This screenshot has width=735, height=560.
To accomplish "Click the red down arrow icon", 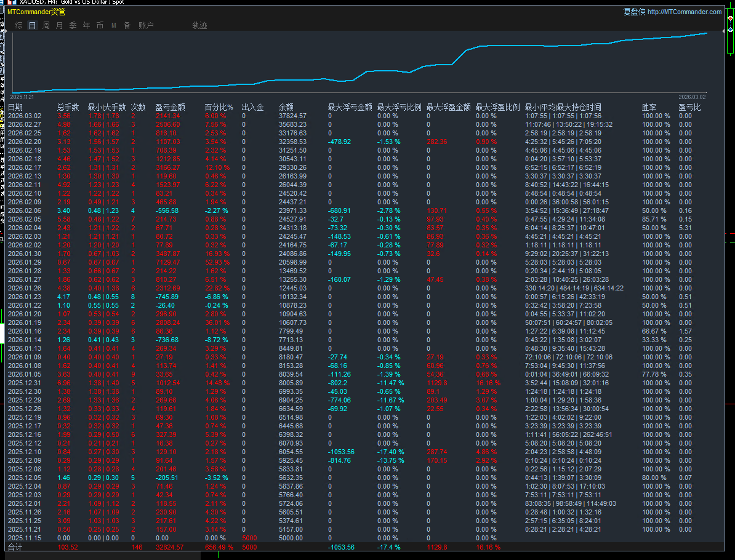I will point(730,19).
